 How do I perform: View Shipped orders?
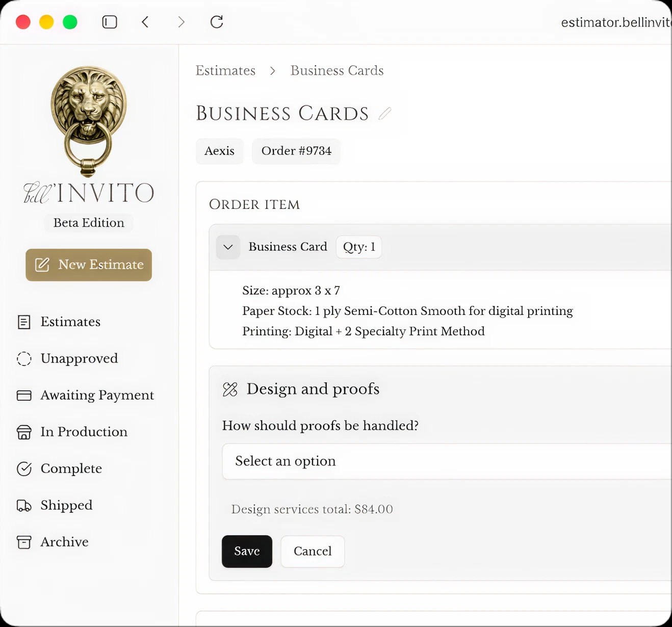tap(66, 505)
